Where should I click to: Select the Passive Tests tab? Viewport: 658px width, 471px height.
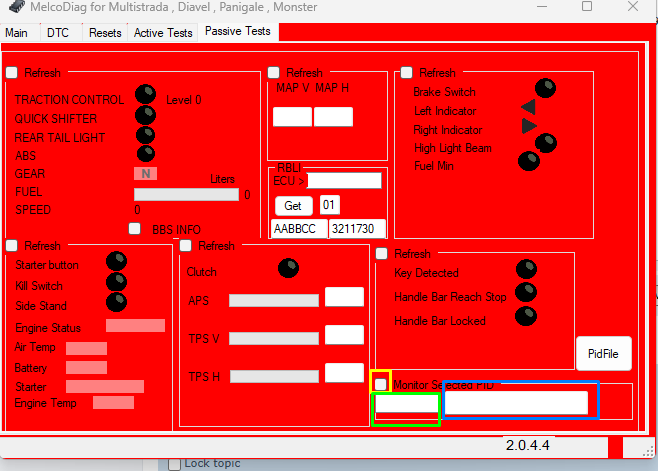(x=238, y=31)
